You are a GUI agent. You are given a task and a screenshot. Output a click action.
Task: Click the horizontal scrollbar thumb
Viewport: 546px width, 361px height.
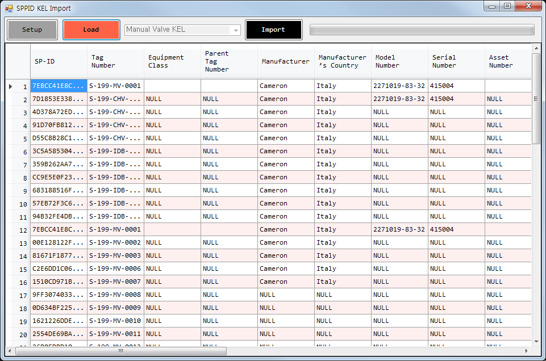click(121, 351)
